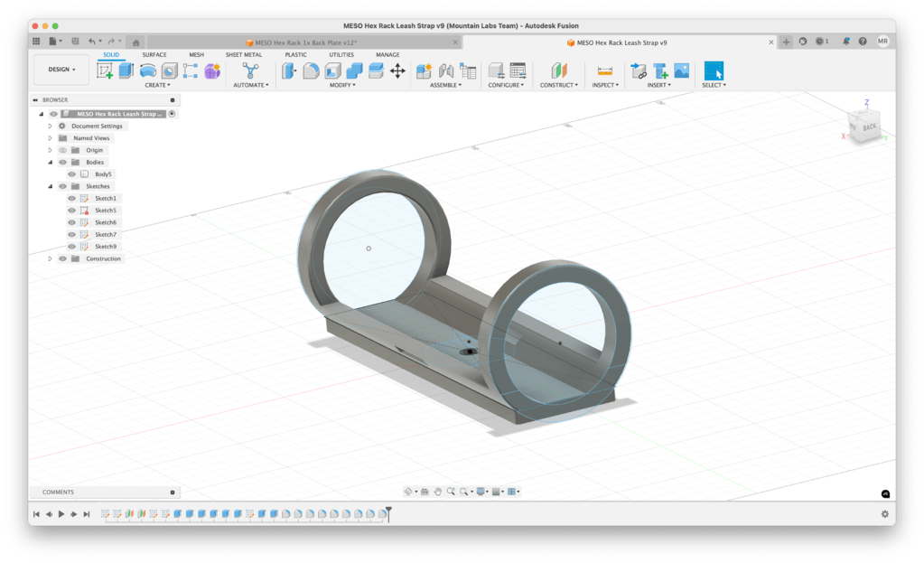This screenshot has width=924, height=563.
Task: Open timeline settings gear
Action: click(x=884, y=514)
